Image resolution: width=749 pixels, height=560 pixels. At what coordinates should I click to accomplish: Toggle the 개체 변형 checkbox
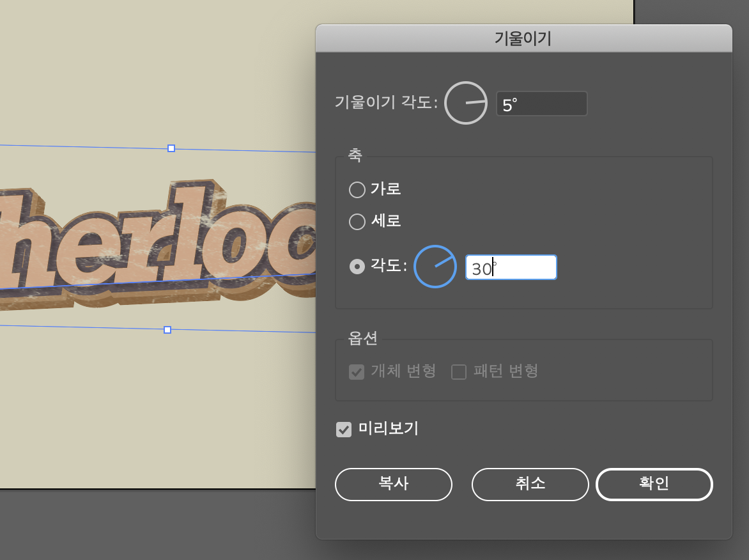tap(357, 372)
